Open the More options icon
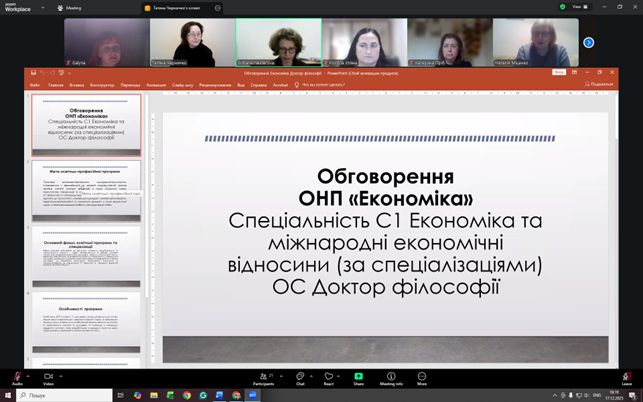 pyautogui.click(x=422, y=377)
